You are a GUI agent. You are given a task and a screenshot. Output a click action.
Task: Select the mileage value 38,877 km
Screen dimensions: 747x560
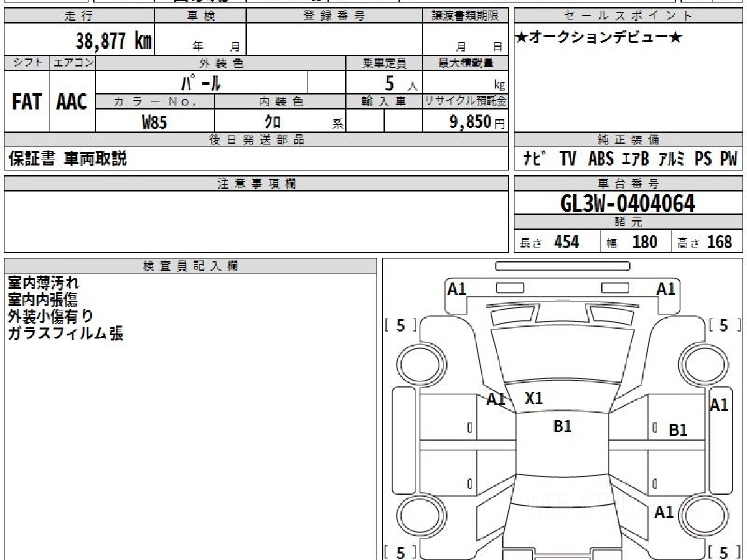[x=114, y=41]
